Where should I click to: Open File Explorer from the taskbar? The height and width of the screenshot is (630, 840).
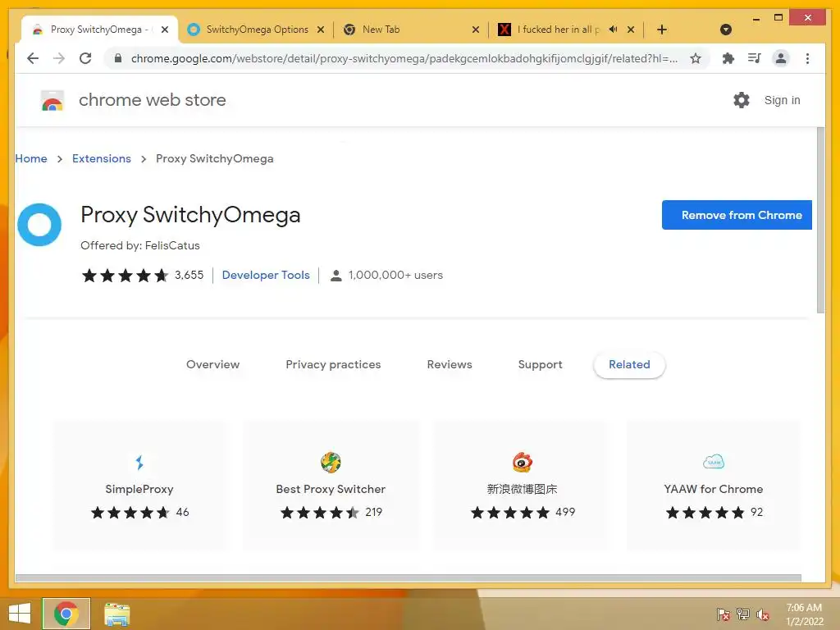116,614
